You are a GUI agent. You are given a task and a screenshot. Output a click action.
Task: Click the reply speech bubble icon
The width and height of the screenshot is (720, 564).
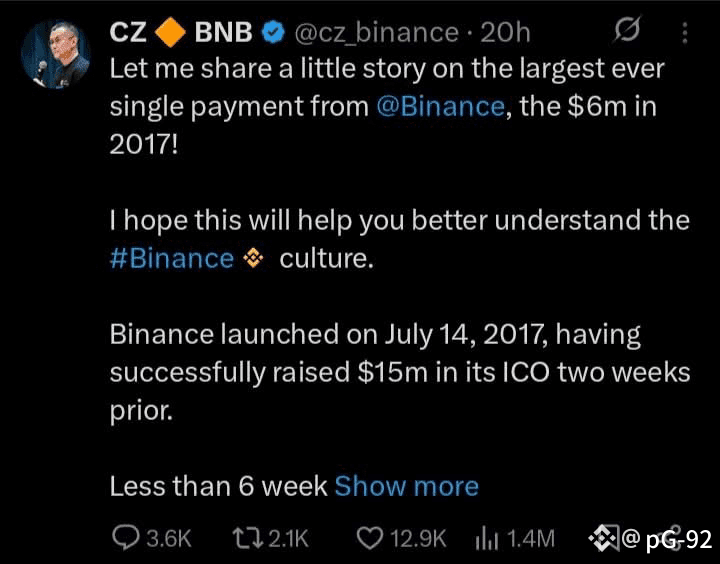click(125, 538)
